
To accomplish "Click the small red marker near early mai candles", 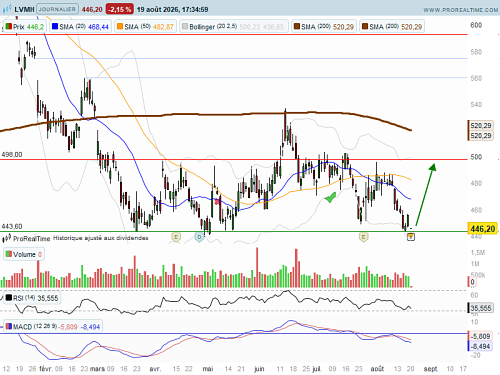I will (x=217, y=202).
